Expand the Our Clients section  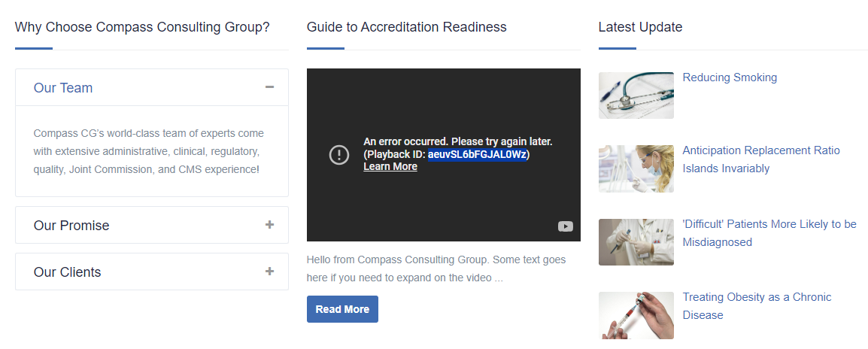point(68,272)
